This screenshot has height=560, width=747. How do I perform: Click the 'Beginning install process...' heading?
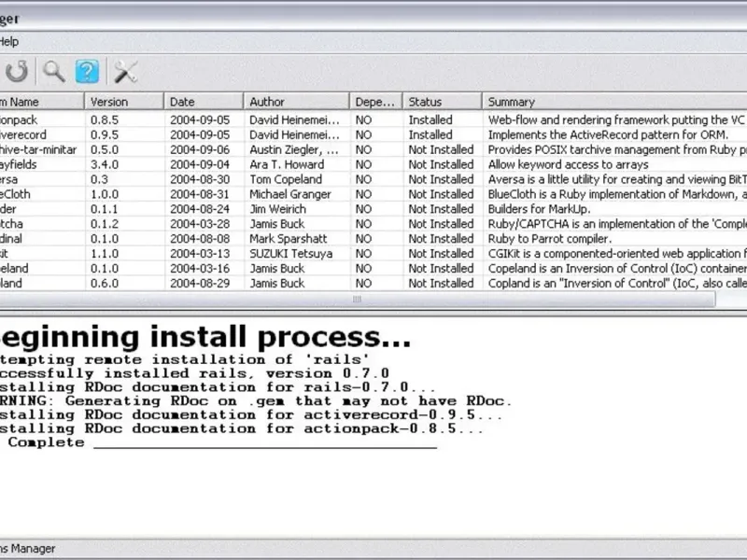tap(204, 337)
